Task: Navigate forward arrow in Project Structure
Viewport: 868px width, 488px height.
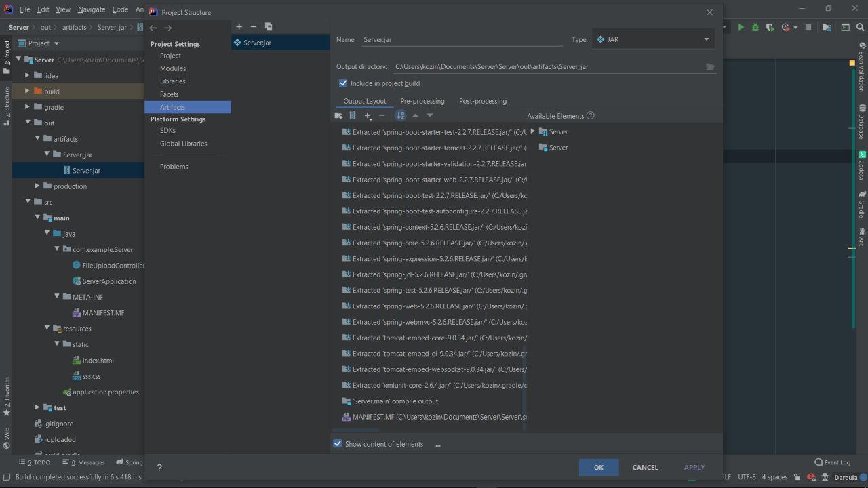Action: pos(167,28)
